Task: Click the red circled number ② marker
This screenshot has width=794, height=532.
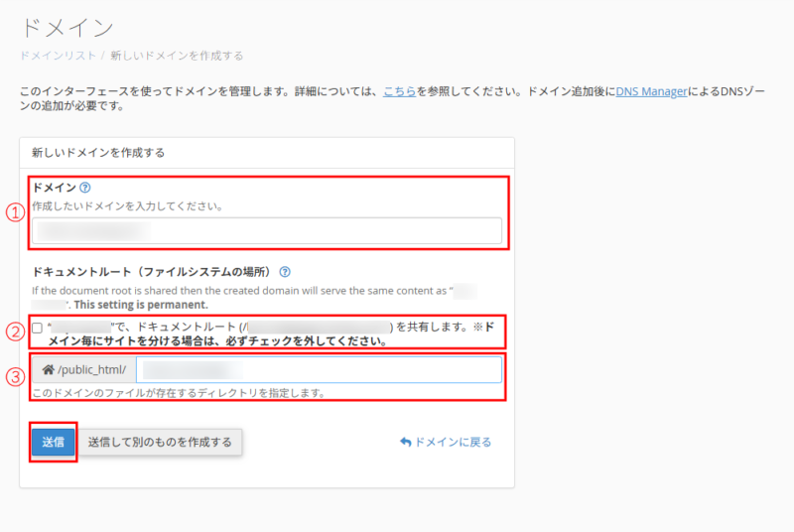Action: (x=13, y=332)
